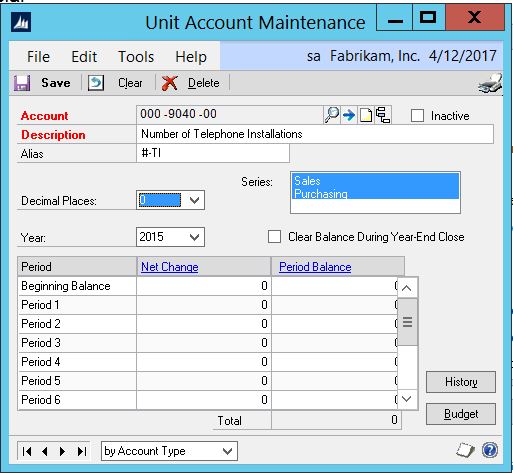The image size is (513, 473).
Task: Go to next record arrow
Action: tap(62, 451)
